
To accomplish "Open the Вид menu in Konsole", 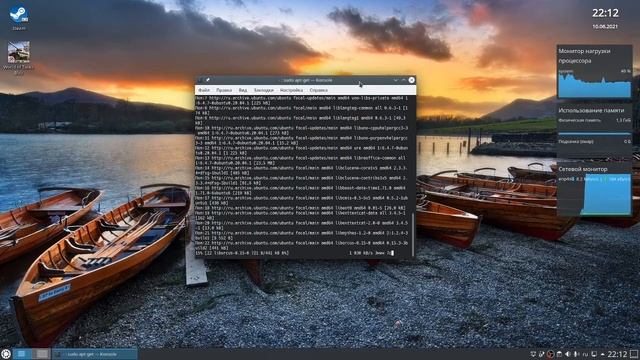I will coord(243,90).
